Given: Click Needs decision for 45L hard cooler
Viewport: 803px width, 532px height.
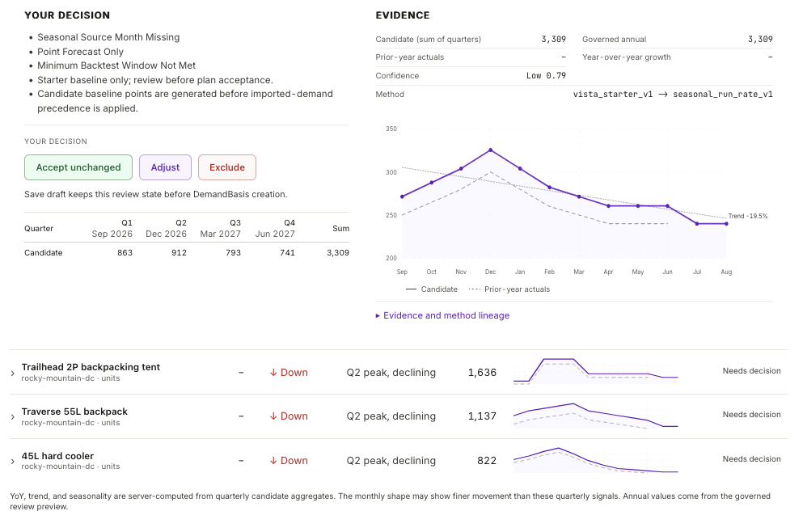Looking at the screenshot, I should tap(751, 458).
